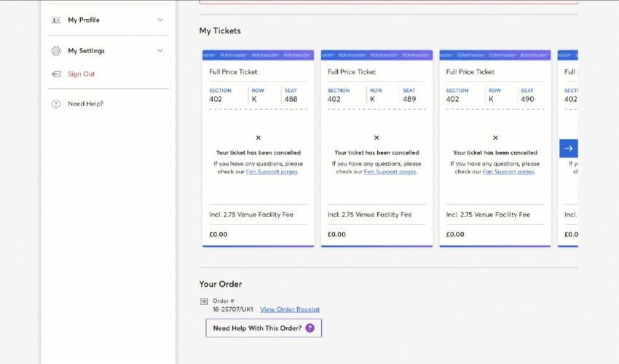619x364 pixels.
Task: Click section 402 value on seat 488 ticket
Action: pos(216,99)
